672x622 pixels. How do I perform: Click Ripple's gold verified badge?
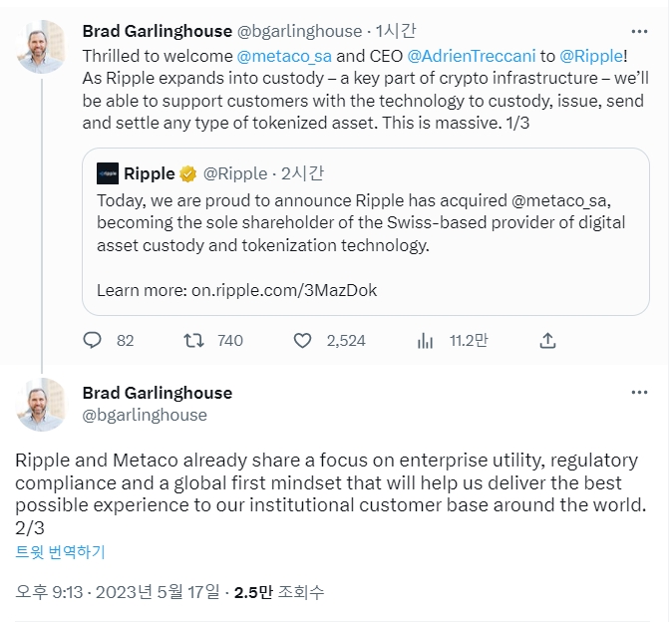pos(188,173)
